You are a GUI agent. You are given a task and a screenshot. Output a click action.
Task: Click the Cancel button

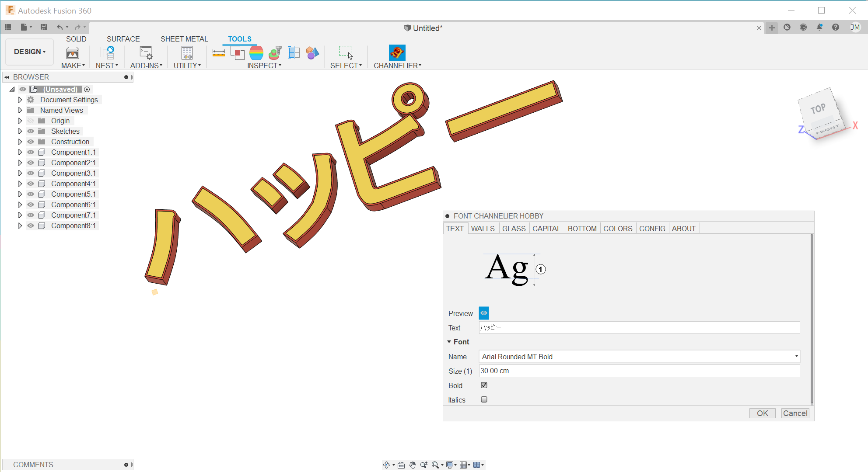point(795,413)
